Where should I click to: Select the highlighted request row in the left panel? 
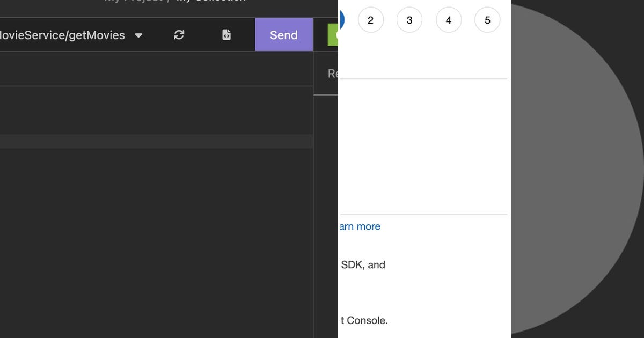click(156, 141)
